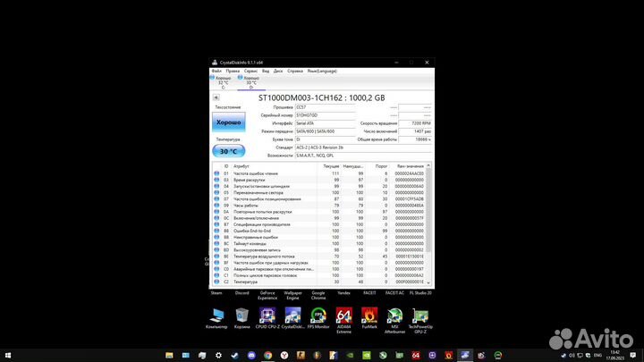The image size is (644, 362).
Task: Open the Справка menu
Action: [295, 71]
